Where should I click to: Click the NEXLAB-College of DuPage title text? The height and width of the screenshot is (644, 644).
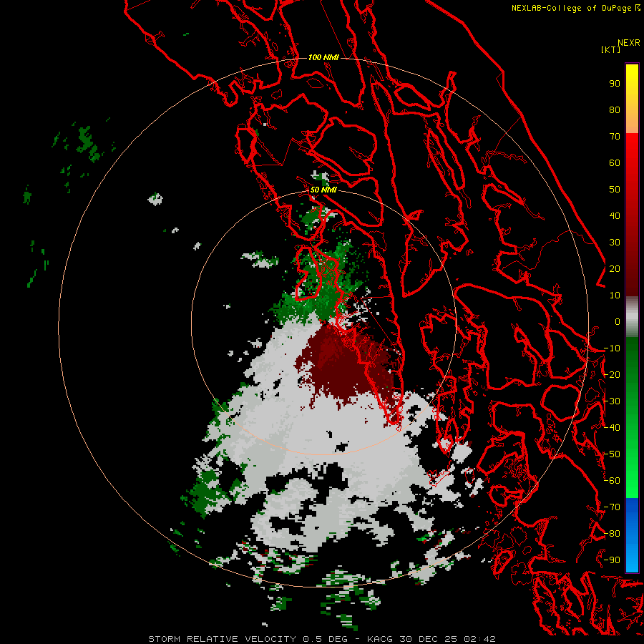point(571,8)
